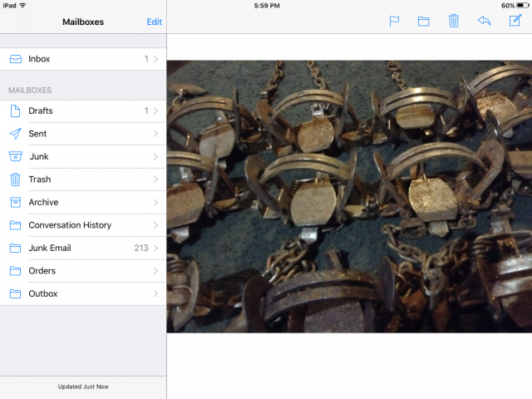Tap the Trash can icon in mailboxes

(x=15, y=180)
